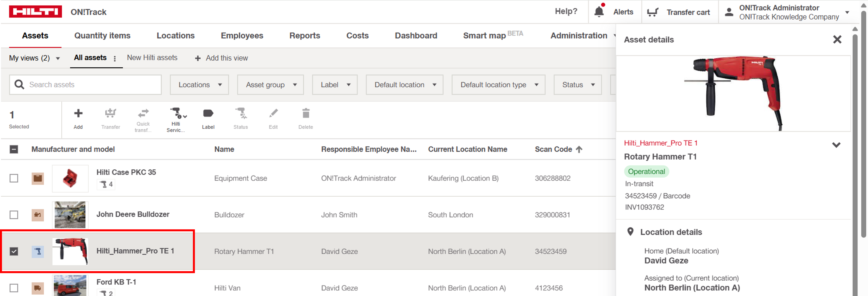Sort by Manufacturer and model column

[73, 149]
